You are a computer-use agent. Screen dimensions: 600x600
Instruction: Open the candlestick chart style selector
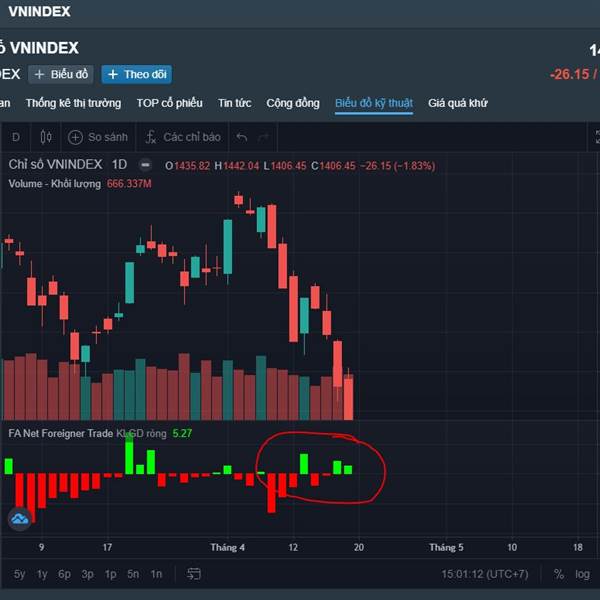(x=46, y=137)
